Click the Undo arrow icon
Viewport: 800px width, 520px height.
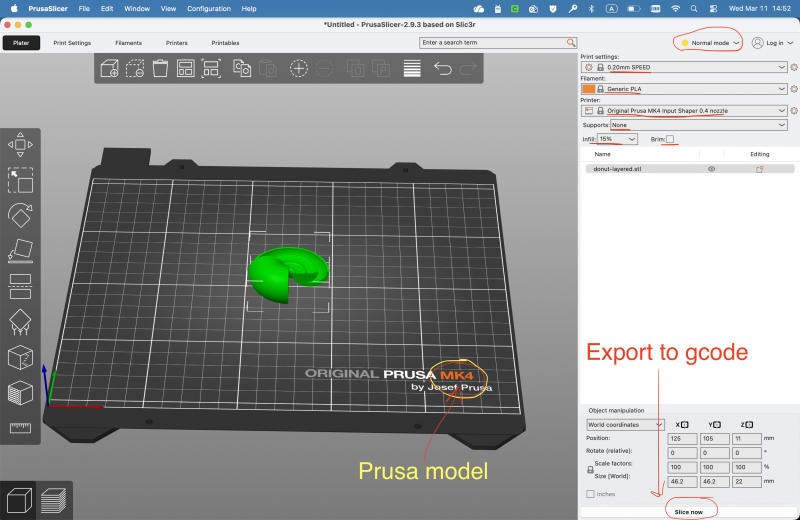[x=443, y=68]
